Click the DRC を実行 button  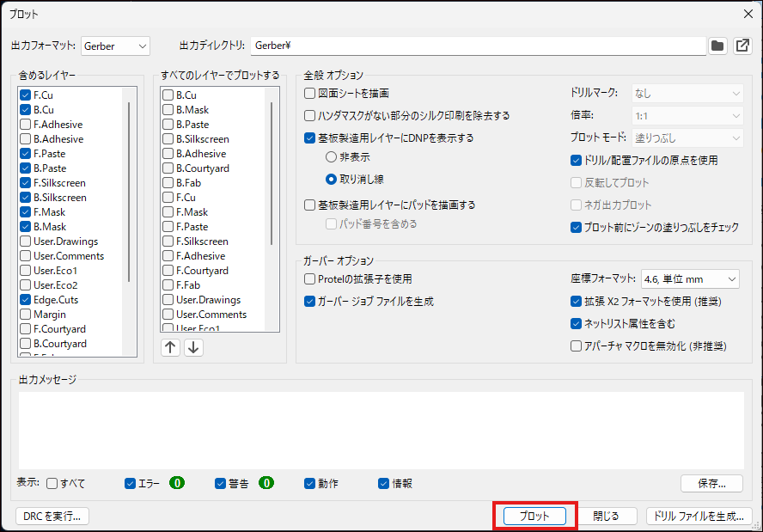click(53, 516)
